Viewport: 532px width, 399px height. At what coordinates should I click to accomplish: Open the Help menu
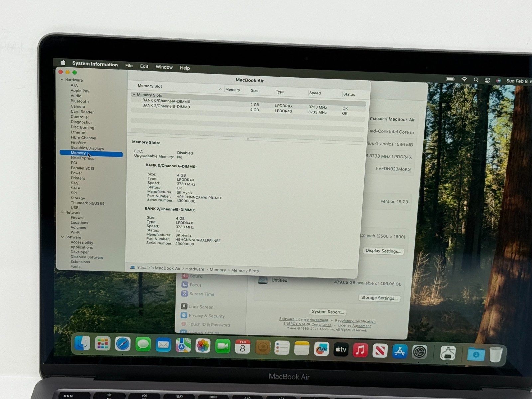[x=185, y=68]
